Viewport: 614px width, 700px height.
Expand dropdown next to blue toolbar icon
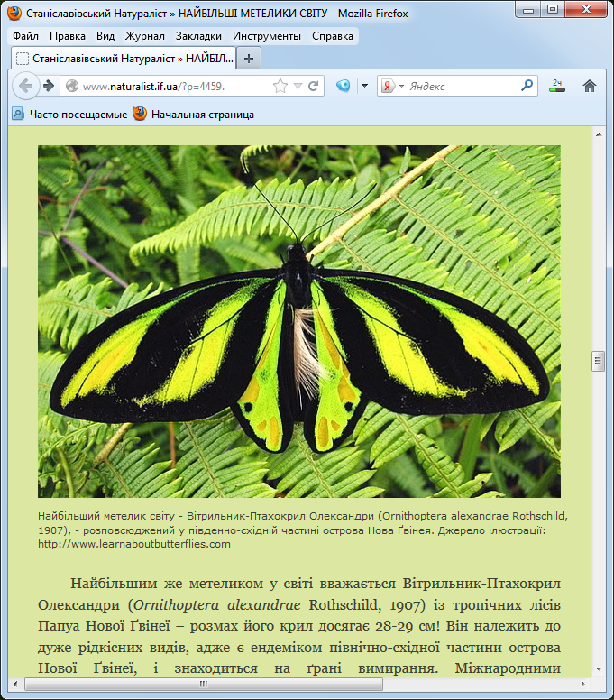(364, 87)
